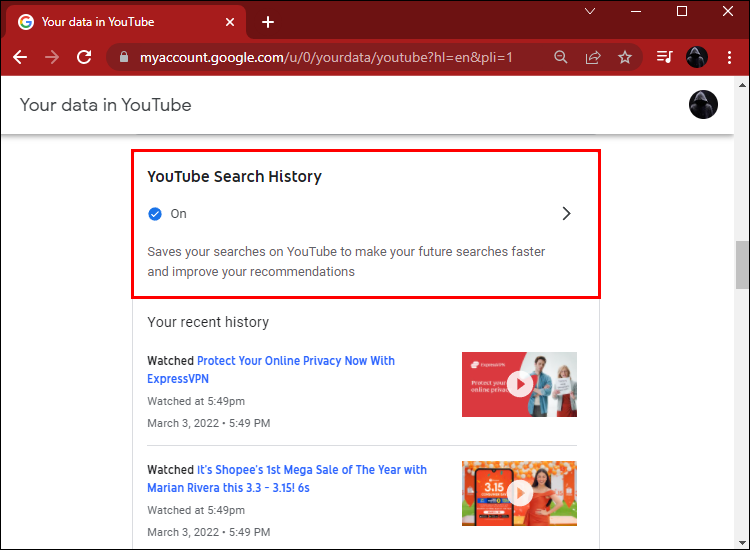Click 'Watched at 5:49pm' under the Shopee video
The height and width of the screenshot is (550, 750).
(196, 510)
